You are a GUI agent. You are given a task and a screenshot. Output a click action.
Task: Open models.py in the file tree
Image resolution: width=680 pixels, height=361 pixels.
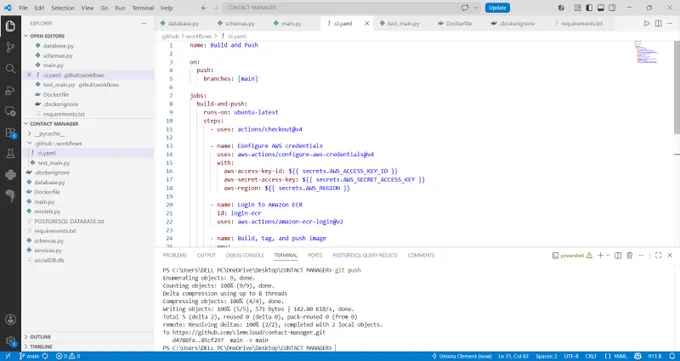click(48, 211)
